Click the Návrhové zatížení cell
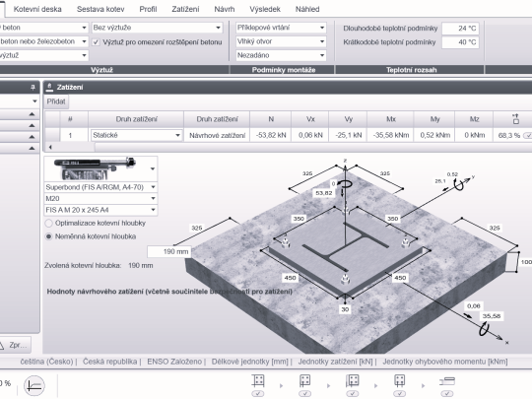The image size is (532, 399). (x=217, y=135)
